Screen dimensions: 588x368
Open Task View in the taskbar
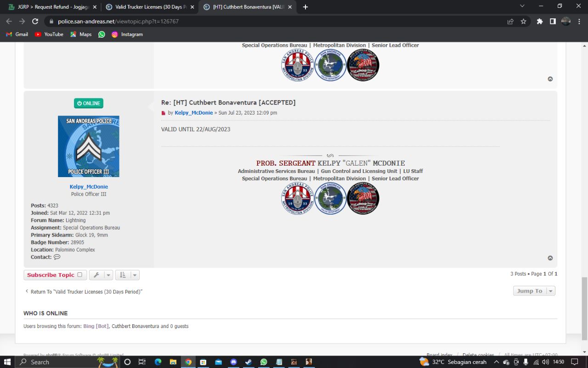[x=142, y=362]
